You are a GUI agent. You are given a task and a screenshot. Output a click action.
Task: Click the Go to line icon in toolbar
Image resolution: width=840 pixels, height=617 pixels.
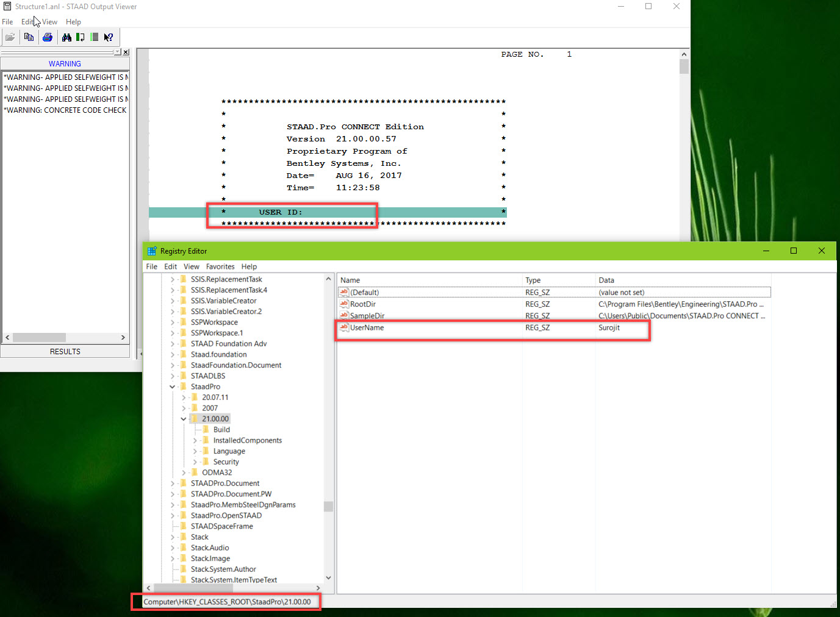(x=80, y=37)
